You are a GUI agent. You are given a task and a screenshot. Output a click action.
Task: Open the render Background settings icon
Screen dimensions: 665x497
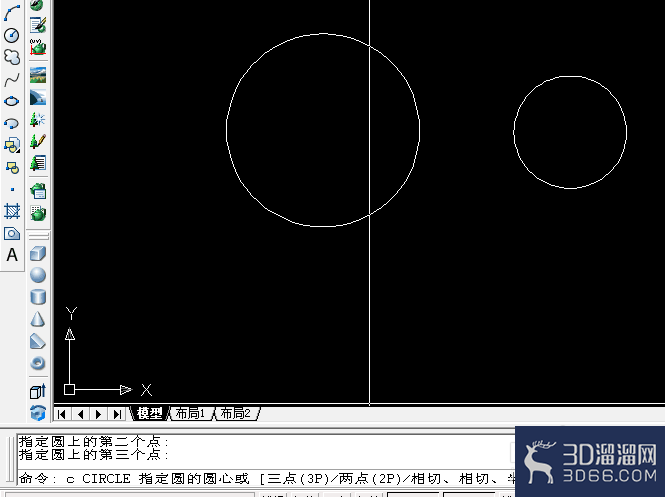click(x=38, y=75)
